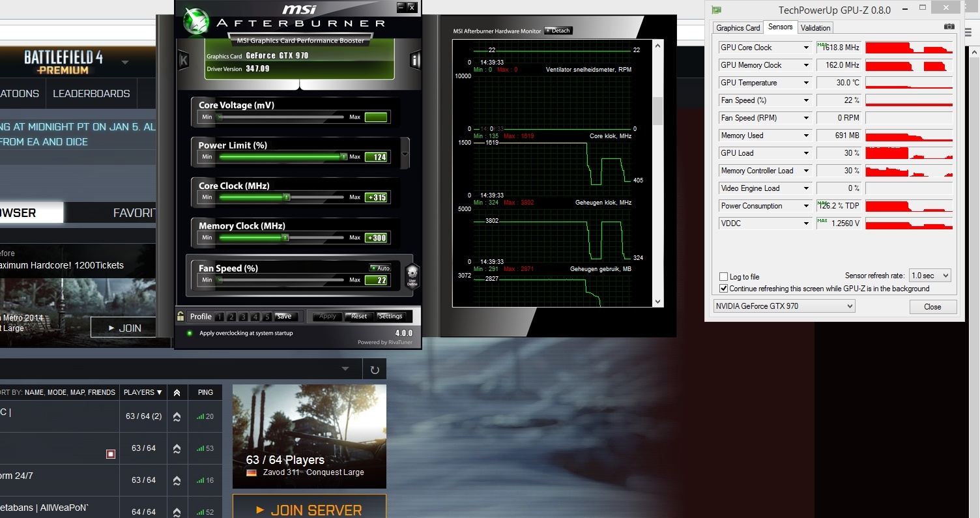The height and width of the screenshot is (518, 980).
Task: Click the Memory Clock slider handle
Action: click(285, 238)
